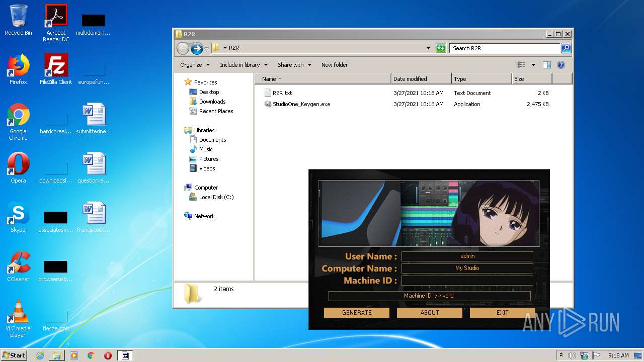Open Local Disk (C:)
Viewport: 644px width, 362px height.
click(x=211, y=197)
